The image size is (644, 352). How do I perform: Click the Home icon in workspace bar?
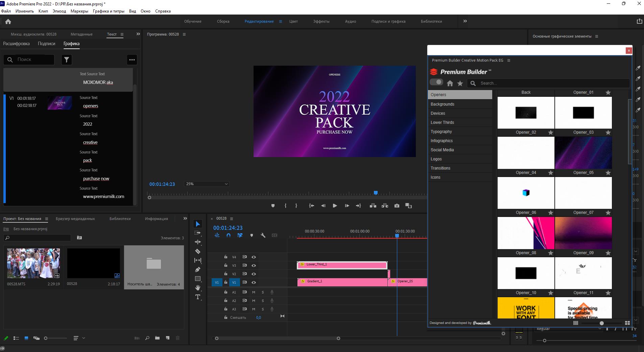pos(8,21)
